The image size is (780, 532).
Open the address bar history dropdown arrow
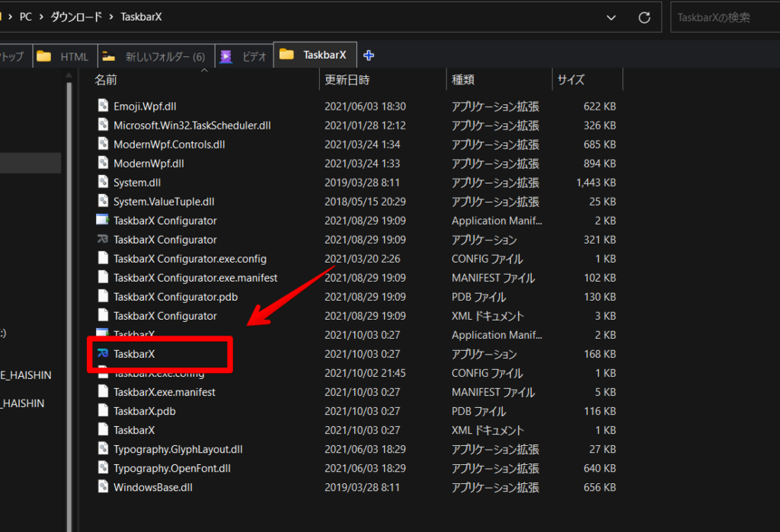[x=611, y=18]
